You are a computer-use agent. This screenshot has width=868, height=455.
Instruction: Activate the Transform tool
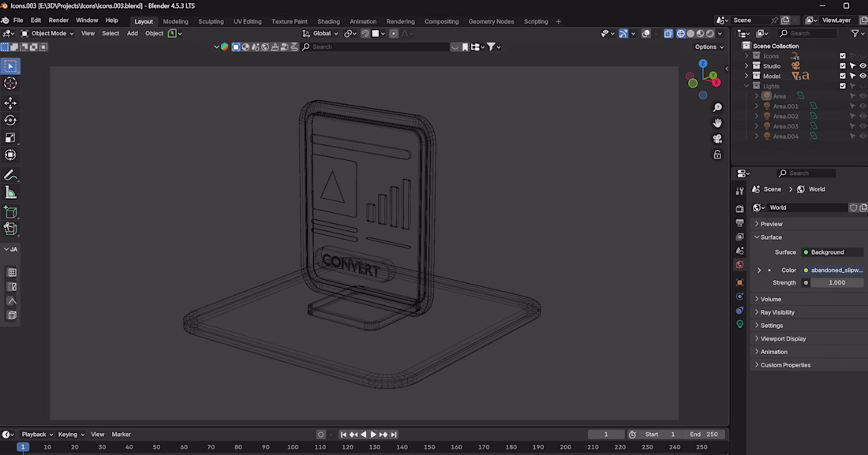[x=10, y=155]
